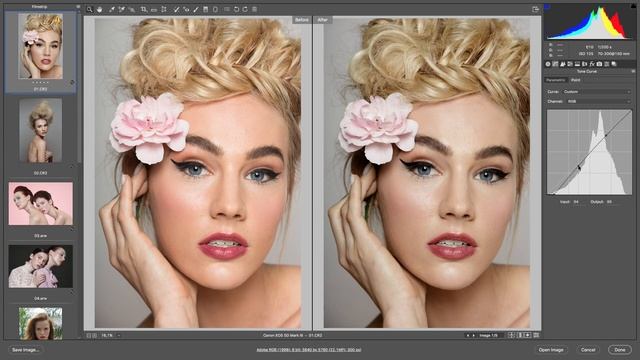Click the Before view label
The image size is (640, 360).
(x=302, y=20)
